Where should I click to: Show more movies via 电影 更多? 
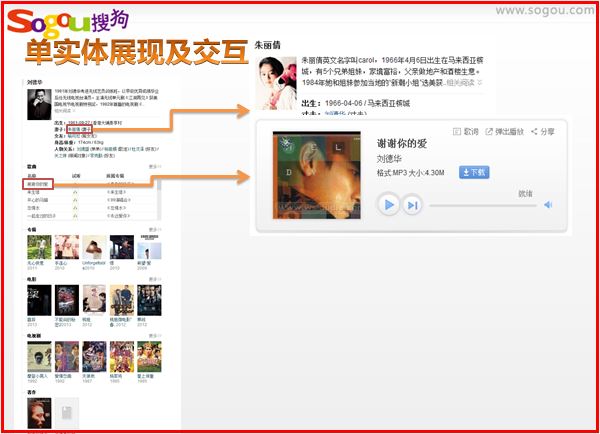(155, 279)
